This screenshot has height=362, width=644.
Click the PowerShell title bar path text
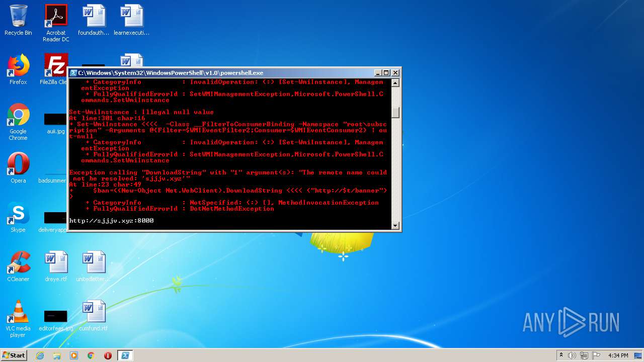[x=171, y=73]
